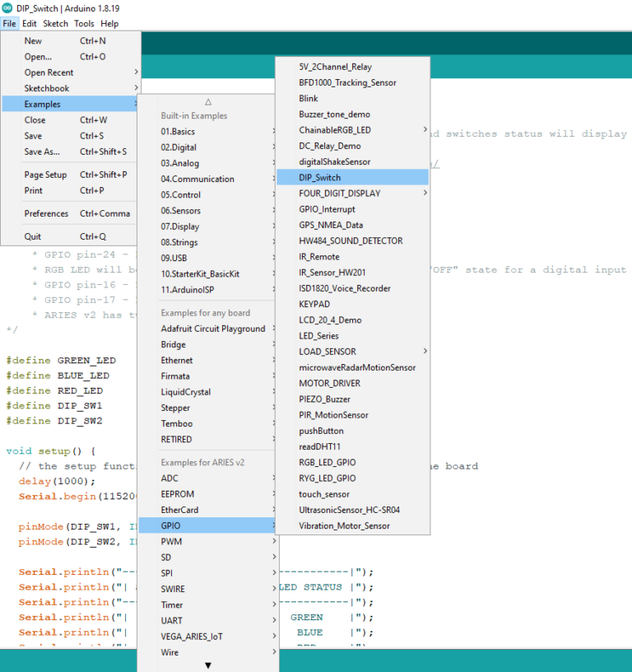
Task: Open the UltrasonicSensor_HC-SR04 example
Action: click(x=349, y=510)
